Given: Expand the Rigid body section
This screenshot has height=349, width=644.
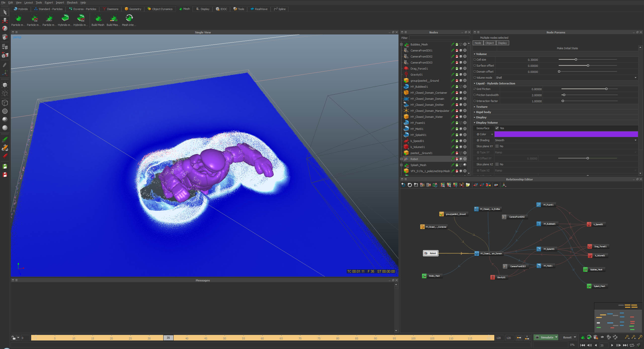Looking at the screenshot, I should (483, 112).
